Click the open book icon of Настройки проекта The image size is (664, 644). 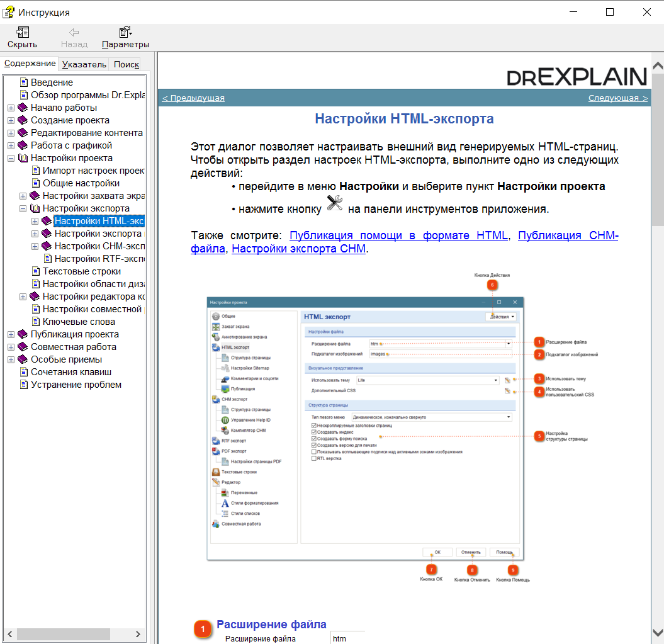23,158
